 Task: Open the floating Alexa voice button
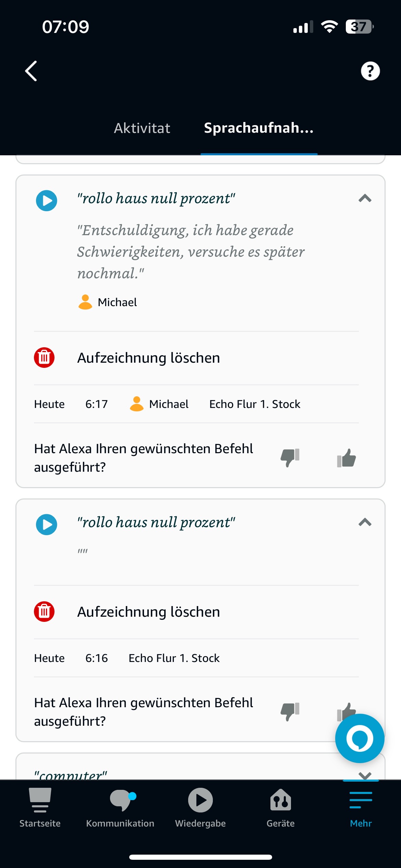360,738
